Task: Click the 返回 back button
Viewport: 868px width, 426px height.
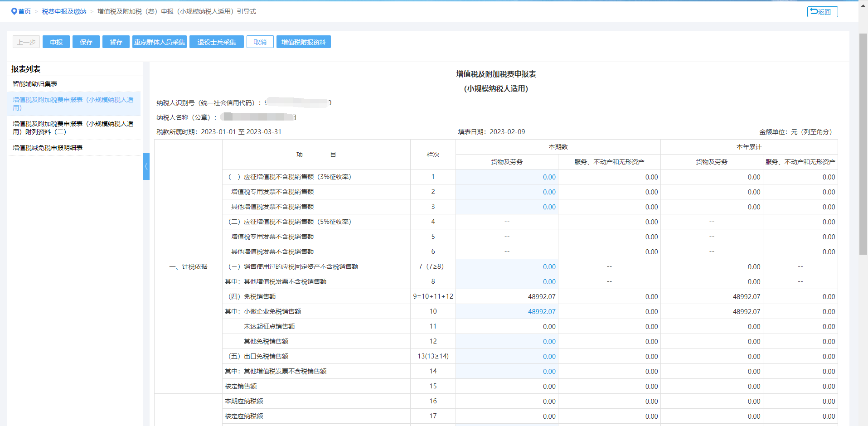Action: coord(822,12)
